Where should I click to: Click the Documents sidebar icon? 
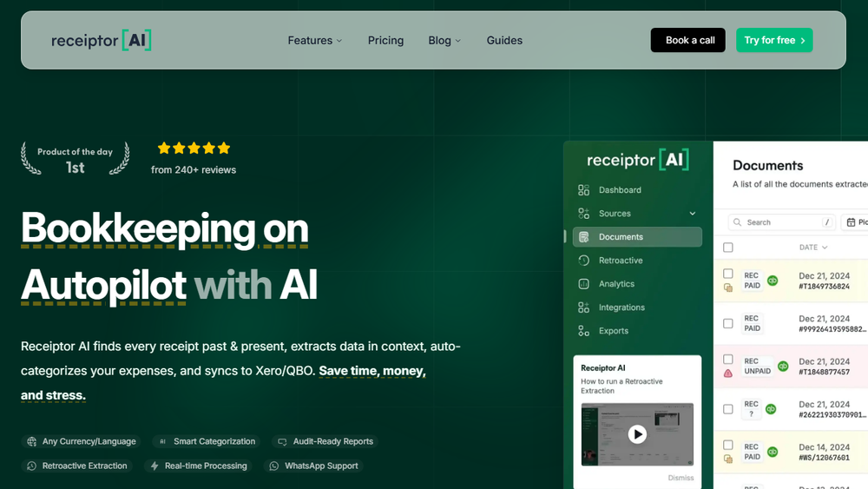583,237
